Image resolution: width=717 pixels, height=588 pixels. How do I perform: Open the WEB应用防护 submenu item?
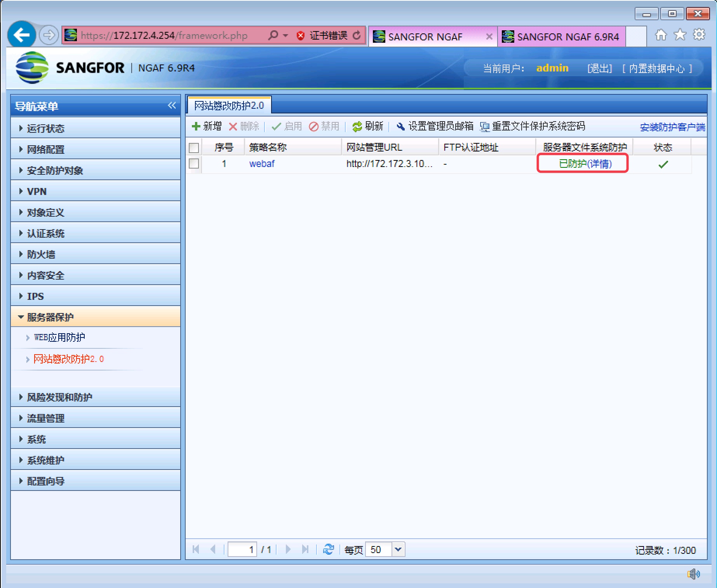pyautogui.click(x=59, y=337)
